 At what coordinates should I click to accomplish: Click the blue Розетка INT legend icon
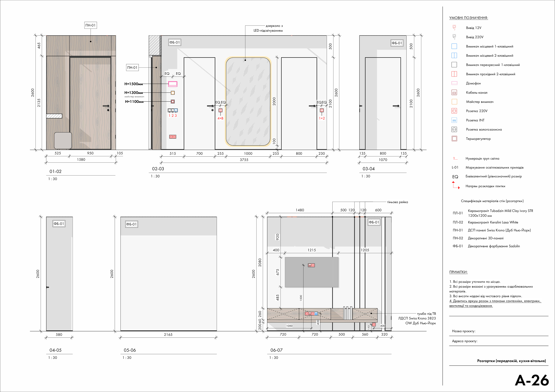454,120
